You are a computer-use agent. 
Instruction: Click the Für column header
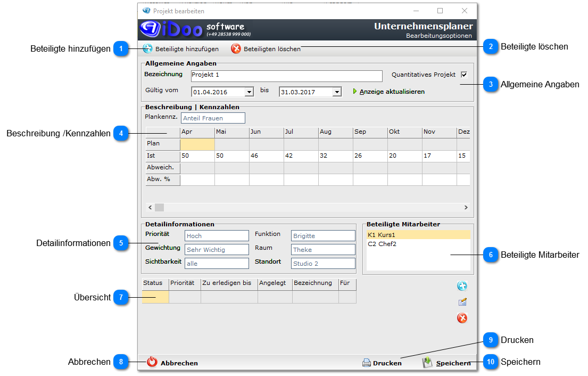(x=347, y=284)
